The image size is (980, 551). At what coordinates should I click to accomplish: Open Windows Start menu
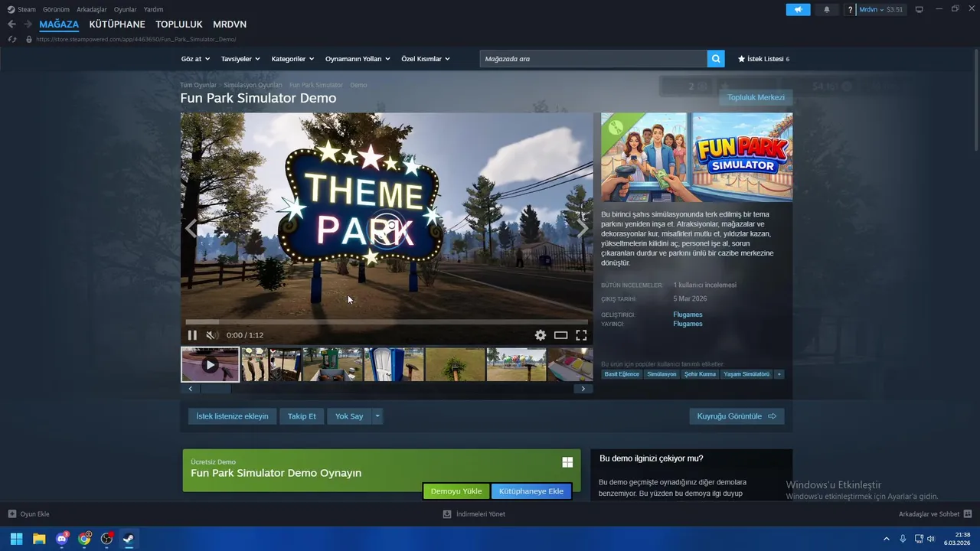pos(16,539)
